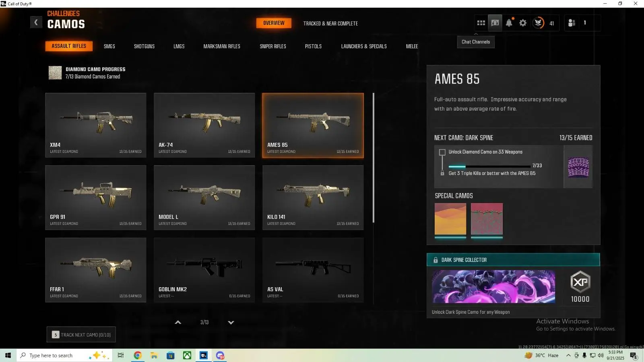Screen dimensions: 644x362
Task: Open the Chat Channels icon
Action: (495, 23)
